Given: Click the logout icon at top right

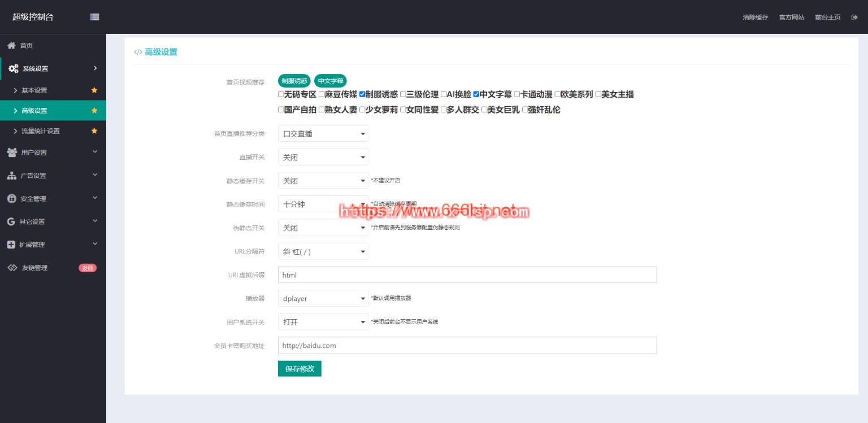Looking at the screenshot, I should [854, 18].
